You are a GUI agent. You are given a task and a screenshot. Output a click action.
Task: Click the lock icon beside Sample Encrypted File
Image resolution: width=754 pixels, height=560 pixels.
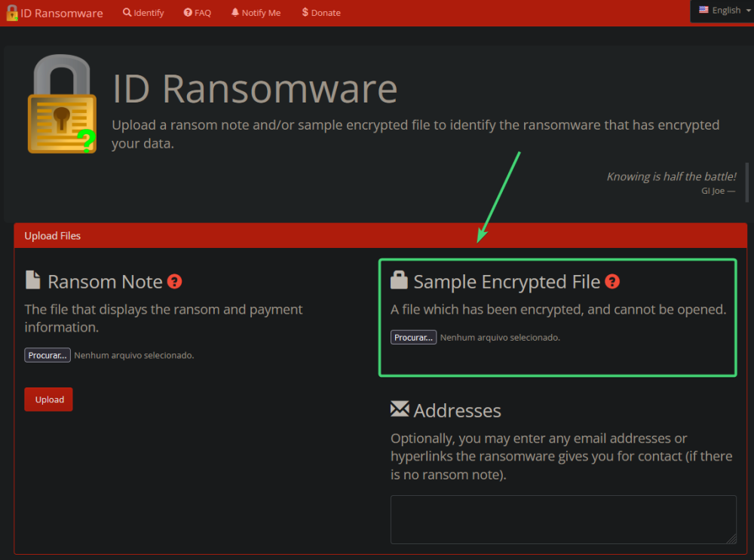[x=399, y=281]
